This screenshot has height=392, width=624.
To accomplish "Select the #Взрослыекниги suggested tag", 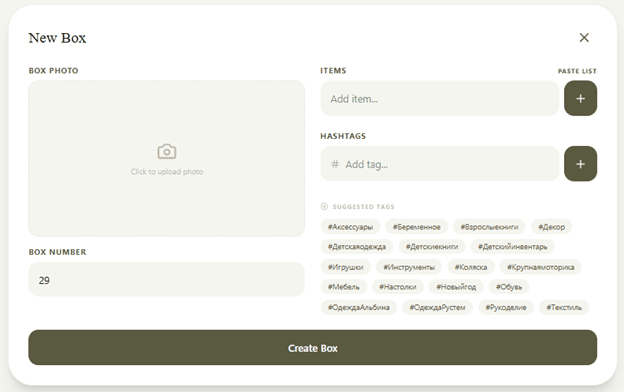I will click(489, 227).
